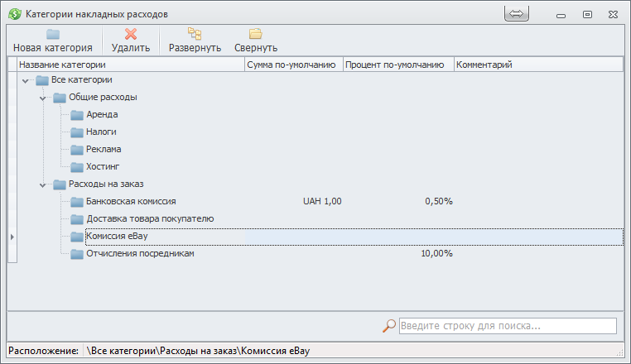Screen dimensions: 631x364
Task: Select the Отчисления посредникам row
Action: tap(140, 254)
